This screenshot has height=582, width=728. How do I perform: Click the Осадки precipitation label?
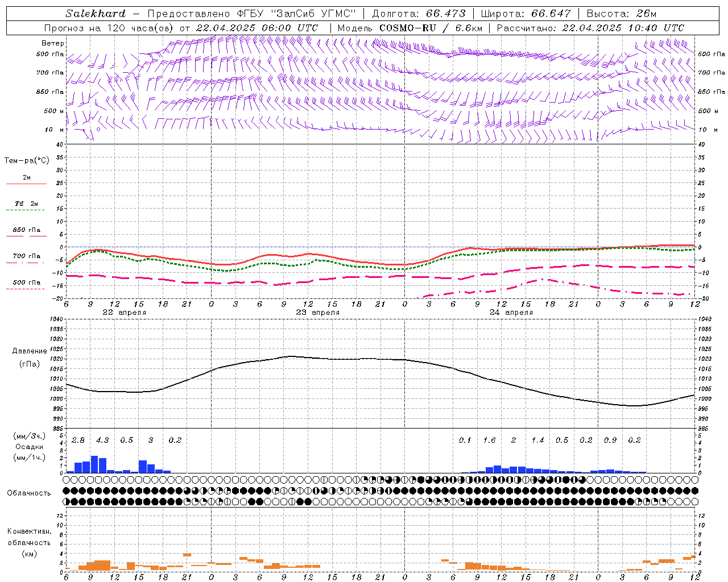[x=29, y=447]
